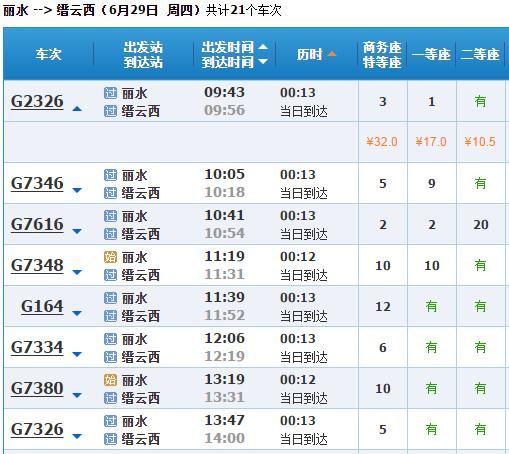Collapse price details arrow for G2326
The height and width of the screenshot is (454, 509).
(x=77, y=109)
